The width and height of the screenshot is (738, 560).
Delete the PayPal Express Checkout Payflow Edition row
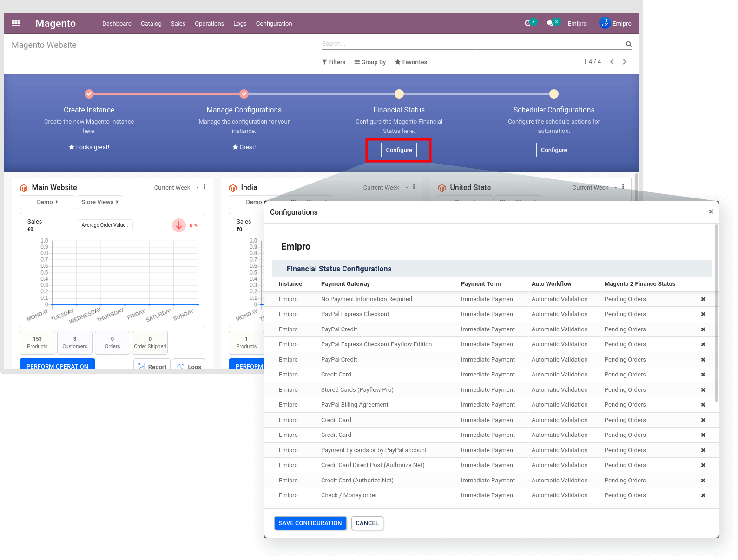pos(703,344)
